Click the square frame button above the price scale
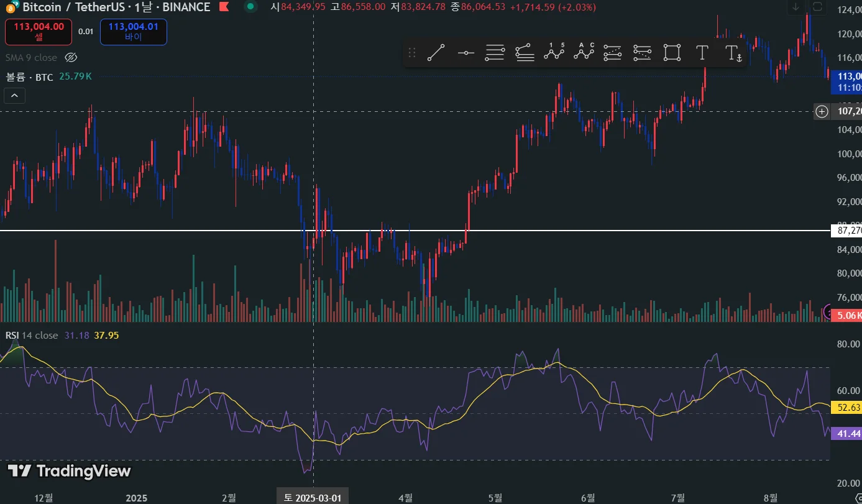The height and width of the screenshot is (504, 862). 817,7
